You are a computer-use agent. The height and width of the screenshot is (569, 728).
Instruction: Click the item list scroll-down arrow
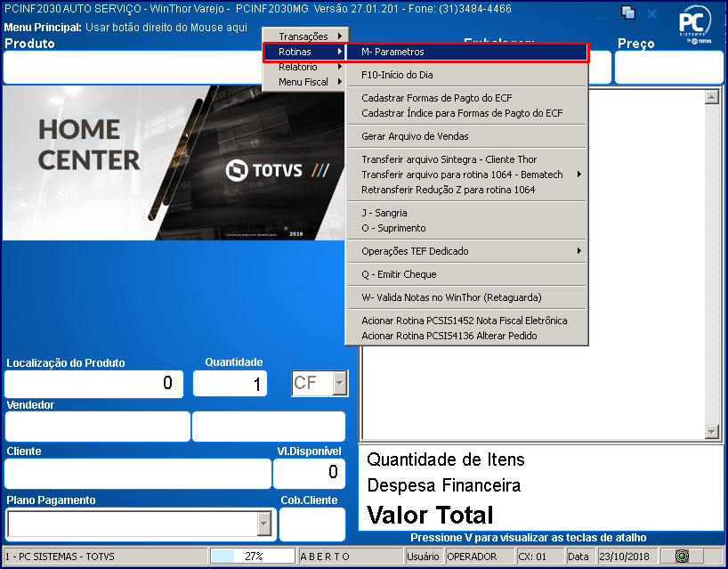click(711, 432)
